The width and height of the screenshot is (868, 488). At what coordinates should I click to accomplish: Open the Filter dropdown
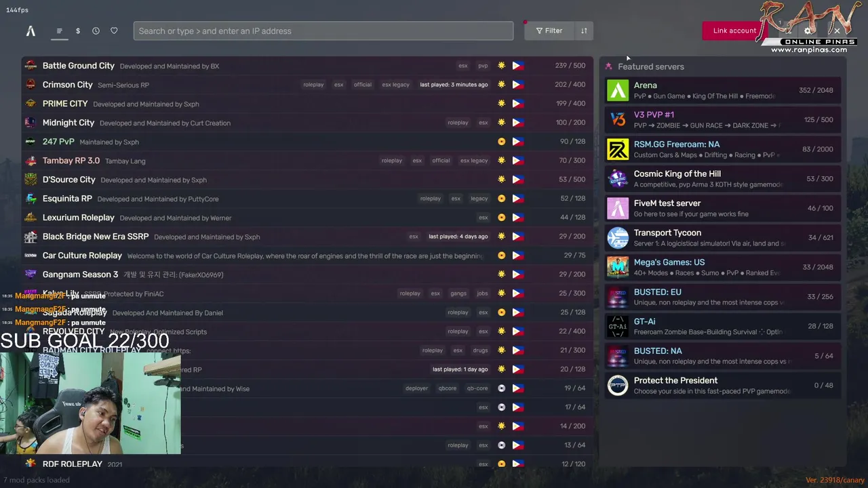549,30
